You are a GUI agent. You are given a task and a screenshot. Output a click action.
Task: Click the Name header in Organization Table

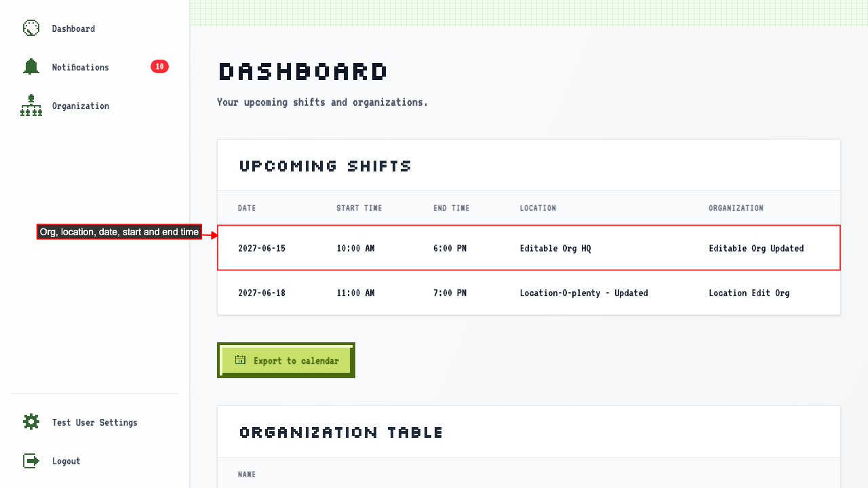[x=247, y=474]
